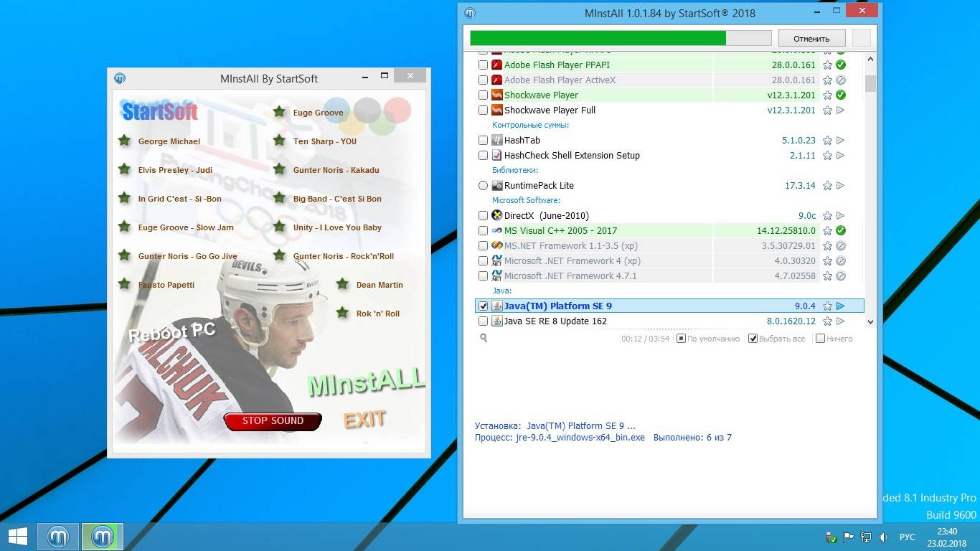Play the track Elvis Presley - Judi
Screen dimensions: 980x551
(175, 170)
